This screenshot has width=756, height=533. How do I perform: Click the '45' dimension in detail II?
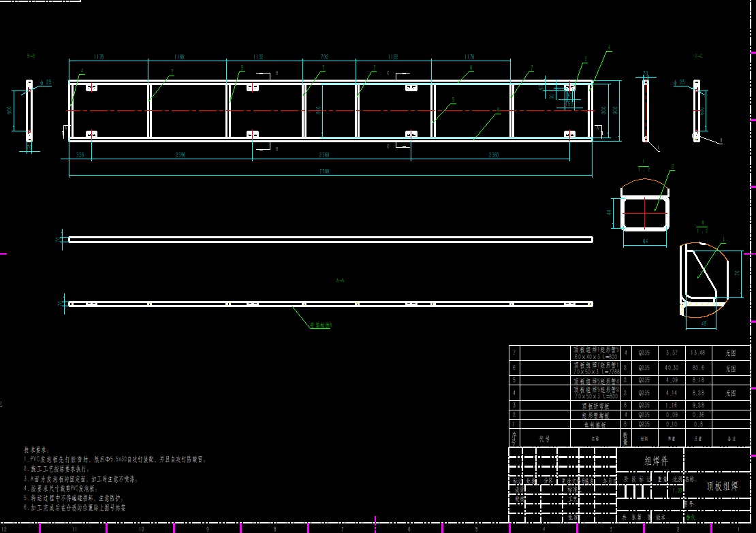pos(704,324)
